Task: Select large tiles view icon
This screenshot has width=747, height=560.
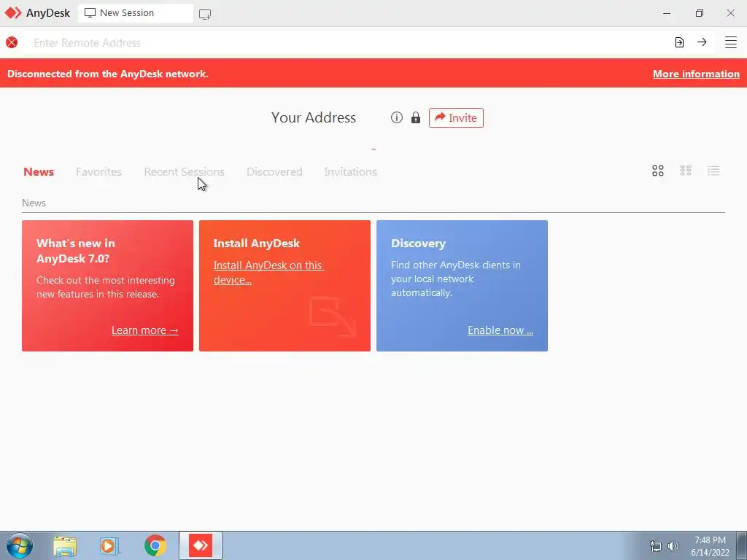Action: (x=658, y=171)
